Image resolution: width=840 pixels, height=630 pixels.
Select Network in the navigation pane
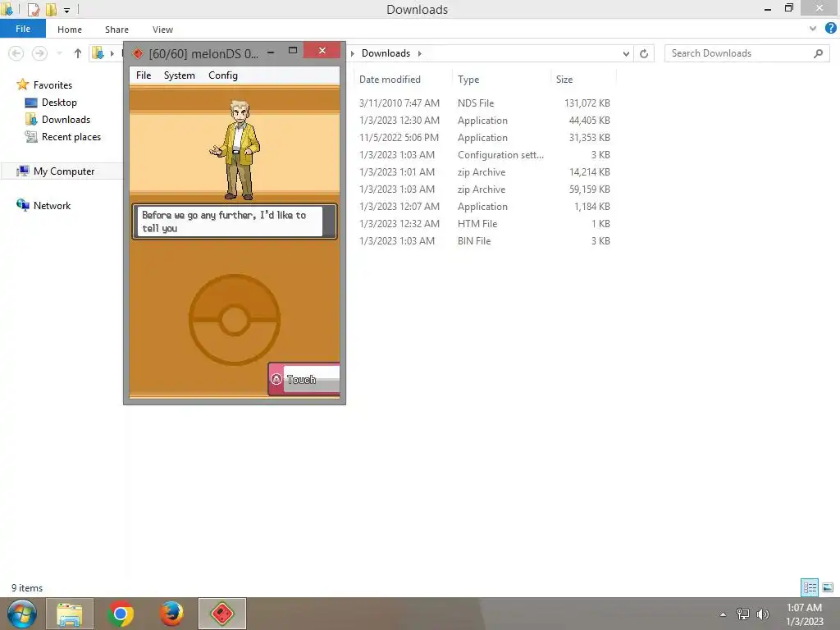(x=52, y=206)
